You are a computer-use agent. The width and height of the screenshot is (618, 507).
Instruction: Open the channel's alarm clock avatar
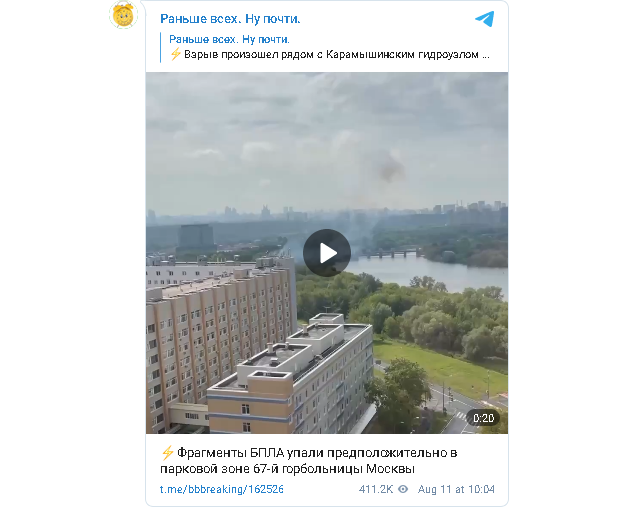click(123, 15)
